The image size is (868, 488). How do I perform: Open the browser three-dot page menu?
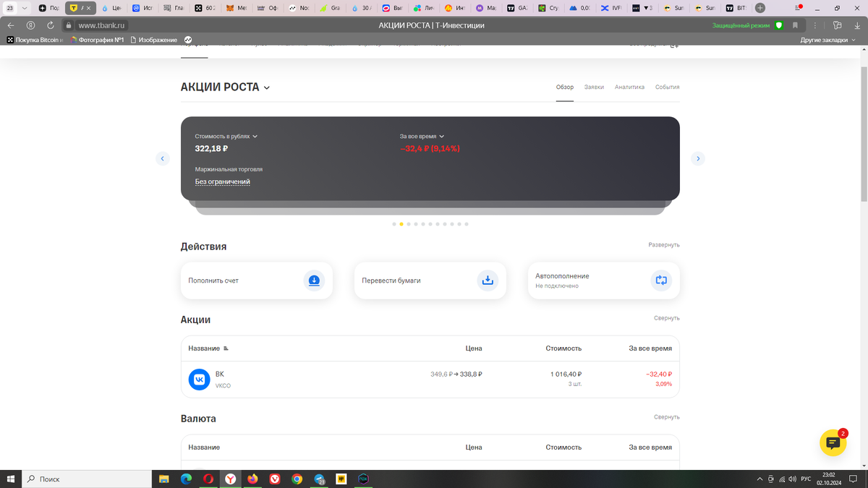815,25
